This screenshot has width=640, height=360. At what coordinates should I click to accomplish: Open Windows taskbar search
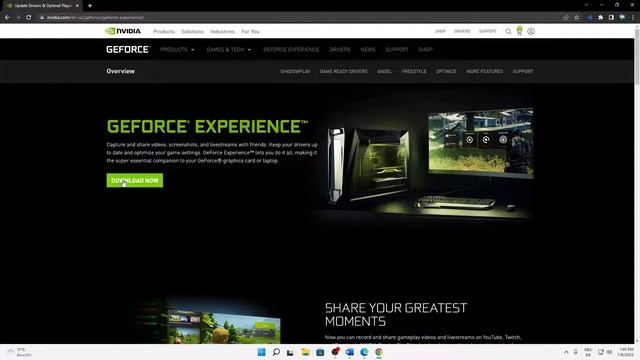[x=276, y=352]
